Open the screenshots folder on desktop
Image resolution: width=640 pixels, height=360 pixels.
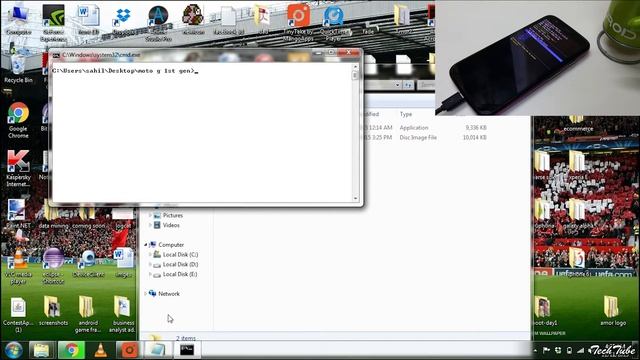point(53,311)
